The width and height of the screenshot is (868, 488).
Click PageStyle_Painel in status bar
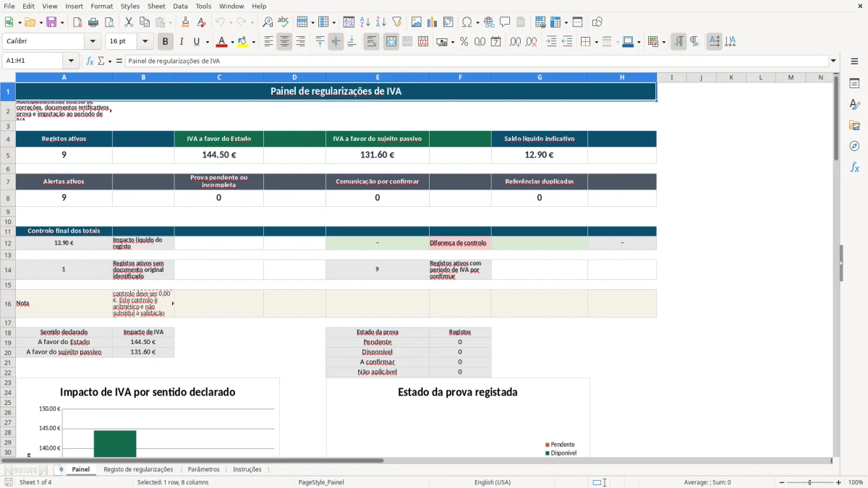click(321, 482)
